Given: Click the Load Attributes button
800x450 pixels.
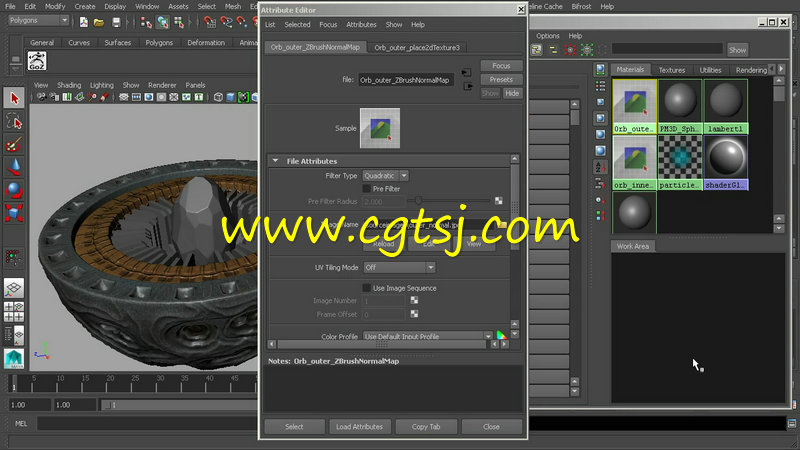Looking at the screenshot, I should [x=359, y=427].
